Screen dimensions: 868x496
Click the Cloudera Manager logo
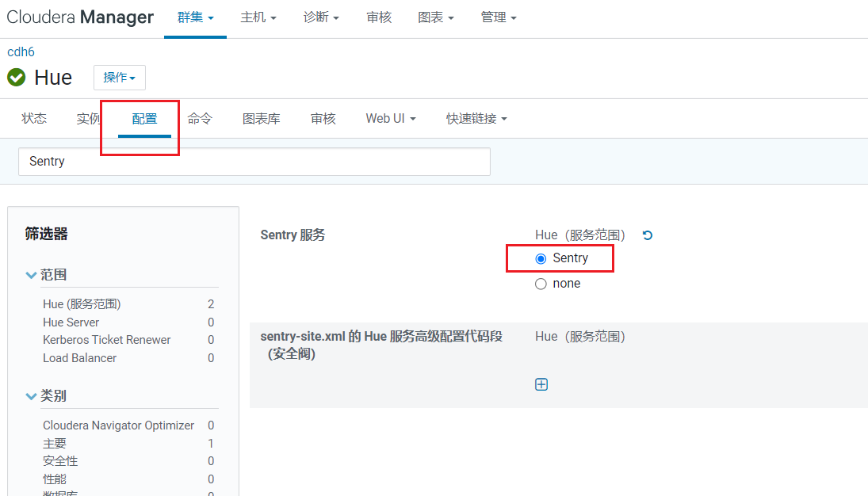[x=80, y=17]
